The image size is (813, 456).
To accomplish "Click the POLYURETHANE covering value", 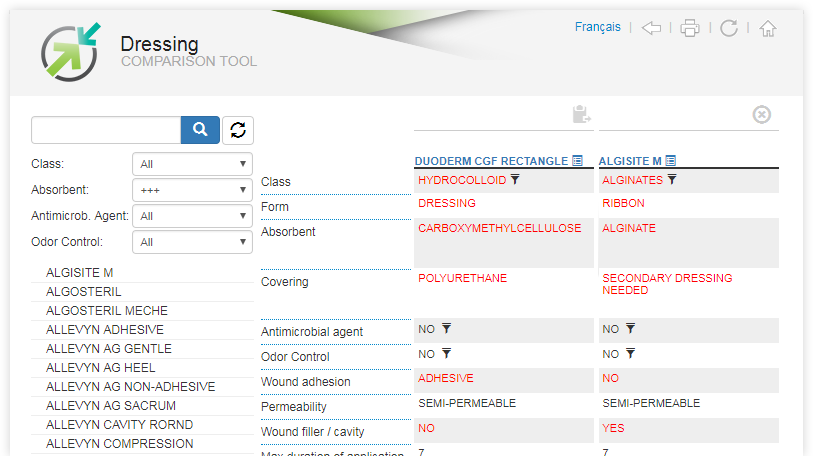I will pyautogui.click(x=462, y=278).
